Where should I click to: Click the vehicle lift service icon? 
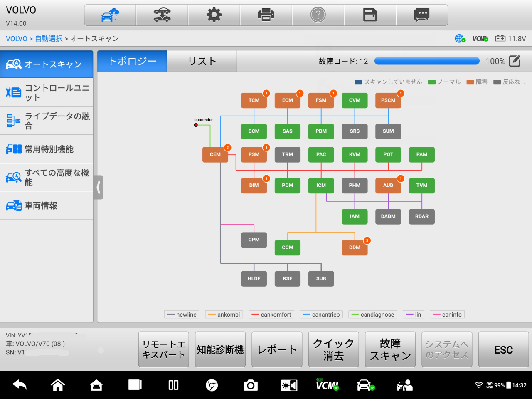coord(162,15)
